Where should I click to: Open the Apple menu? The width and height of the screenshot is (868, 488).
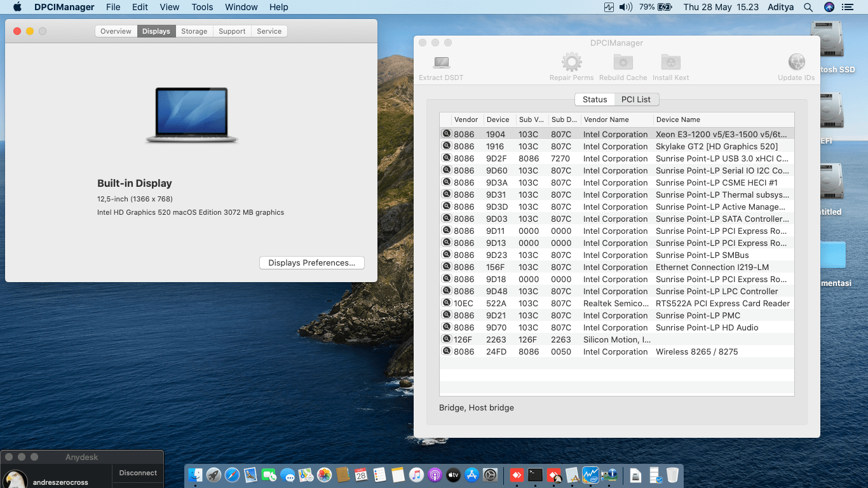17,7
